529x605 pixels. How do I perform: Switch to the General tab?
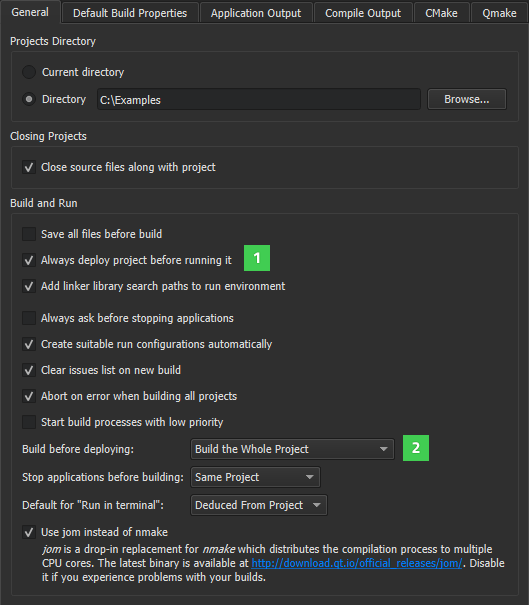(x=30, y=12)
